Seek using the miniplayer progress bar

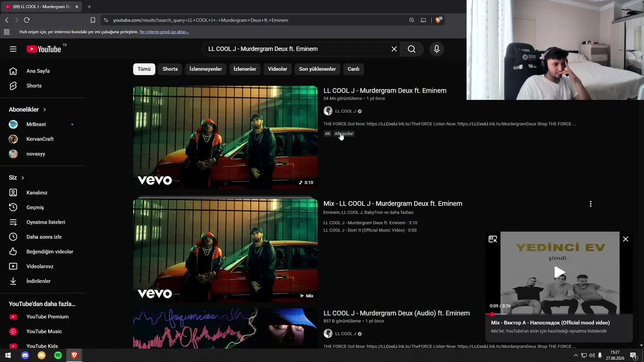click(559, 314)
